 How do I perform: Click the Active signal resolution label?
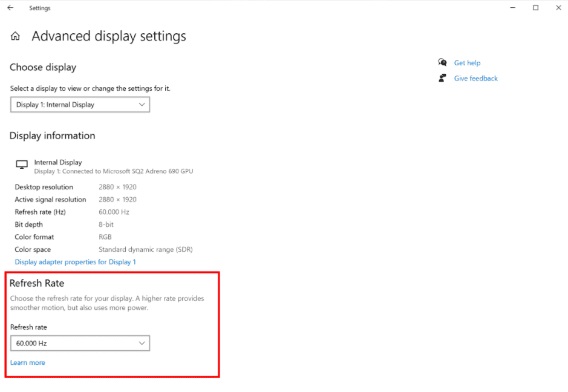[50, 200]
